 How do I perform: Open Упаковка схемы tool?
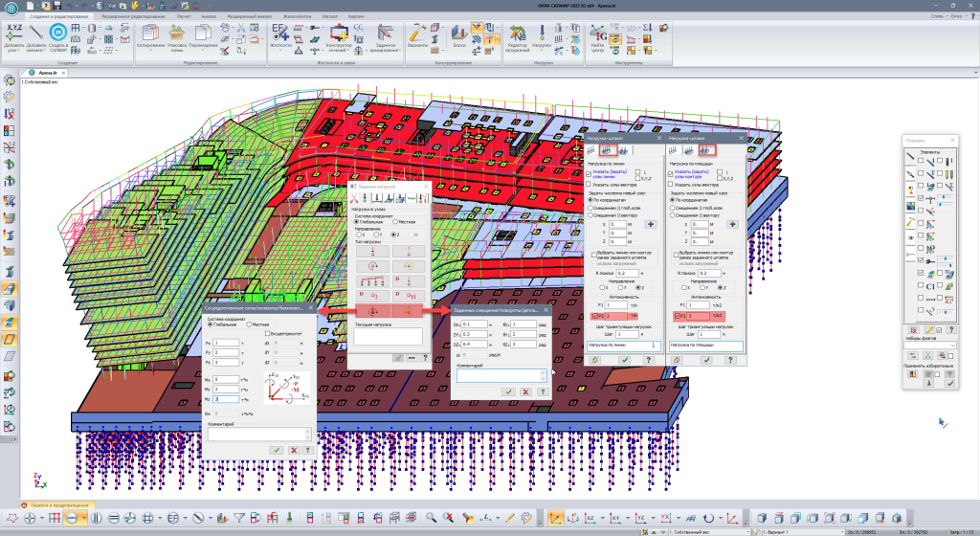pos(175,34)
